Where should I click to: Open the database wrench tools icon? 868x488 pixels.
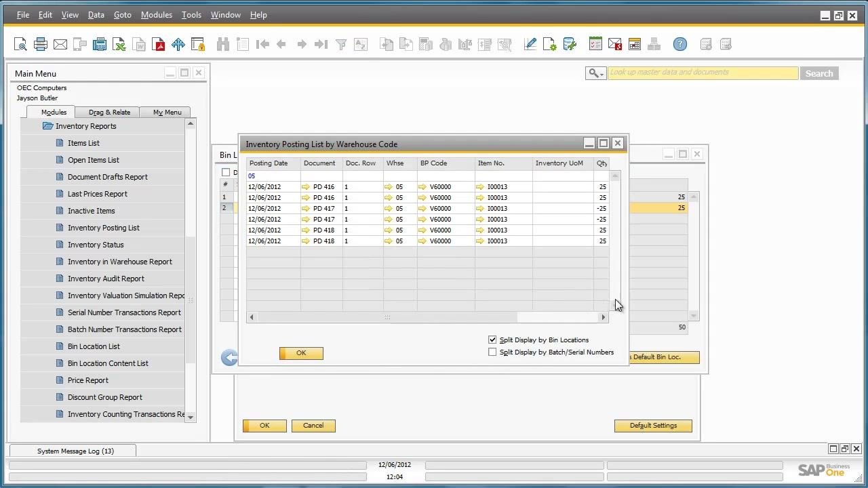(x=570, y=45)
